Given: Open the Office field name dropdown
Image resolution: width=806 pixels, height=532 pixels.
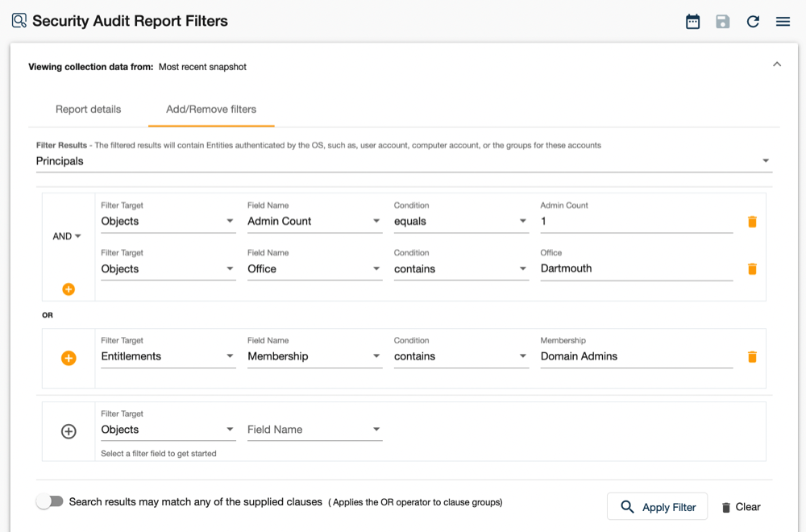Looking at the screenshot, I should tap(314, 269).
